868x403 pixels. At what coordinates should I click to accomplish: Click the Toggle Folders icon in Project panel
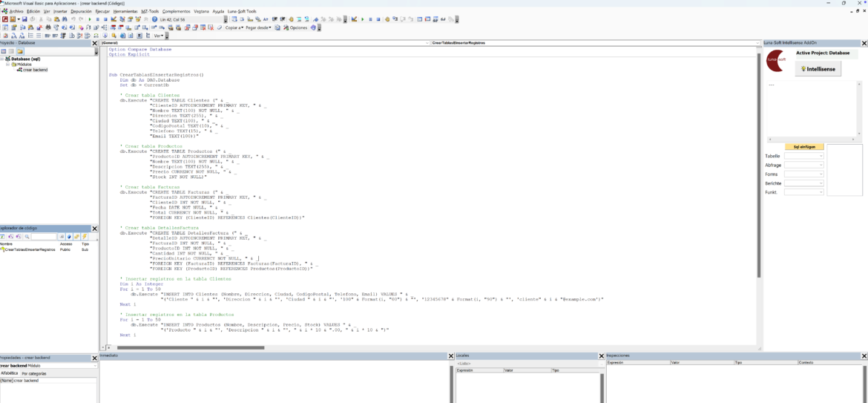22,51
